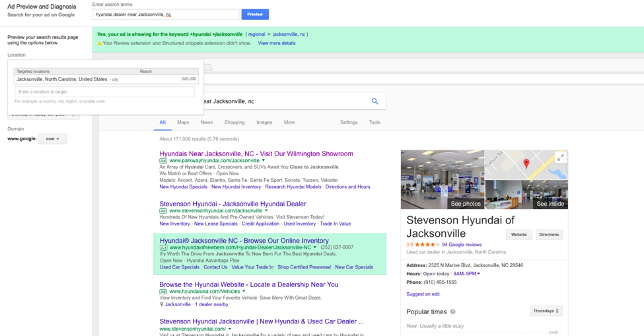Screen dimensions: 644x336
Task: Click the Popular times help icon
Action: (452, 312)
